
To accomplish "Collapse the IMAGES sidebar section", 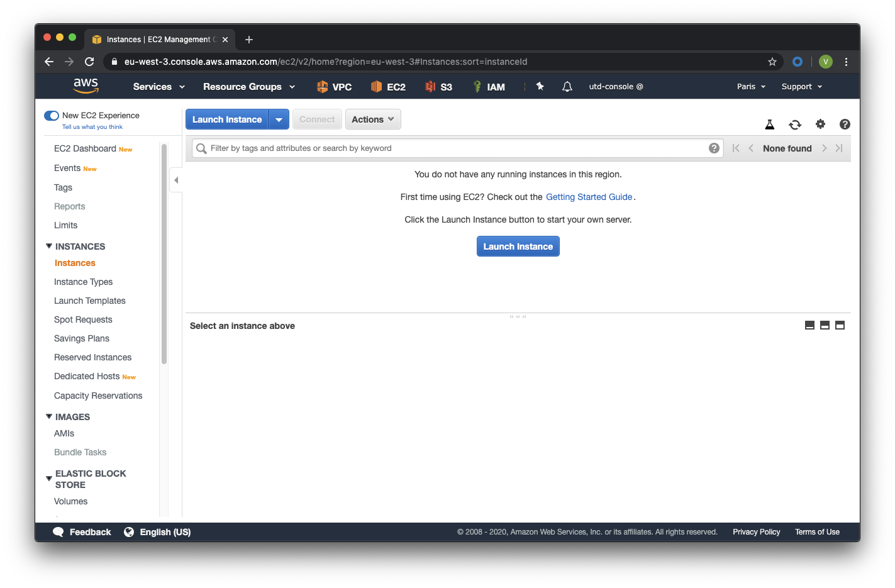I will [49, 416].
